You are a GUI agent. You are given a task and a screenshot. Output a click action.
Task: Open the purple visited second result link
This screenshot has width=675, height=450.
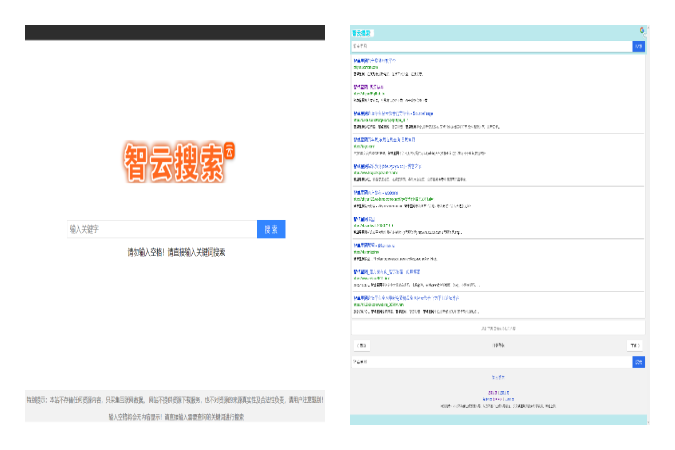tap(370, 87)
